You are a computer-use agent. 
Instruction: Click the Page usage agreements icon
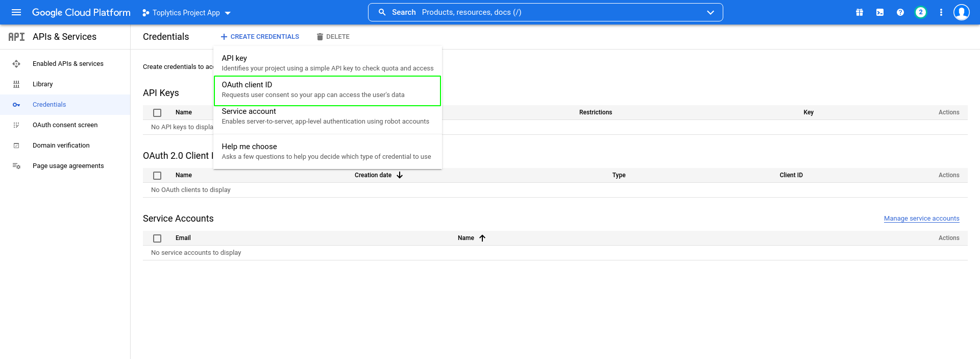pos(16,166)
